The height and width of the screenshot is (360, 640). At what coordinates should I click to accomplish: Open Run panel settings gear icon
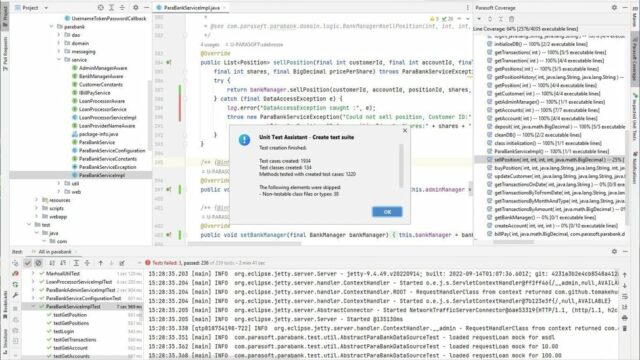(x=614, y=251)
